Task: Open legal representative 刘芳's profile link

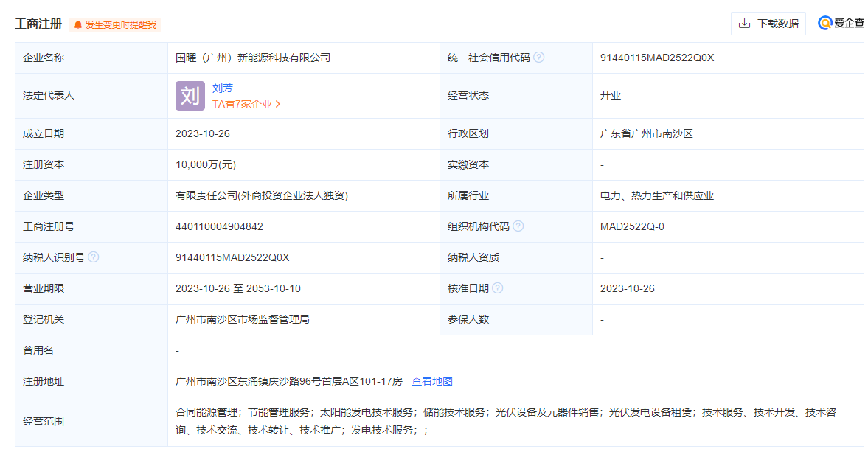Action: pos(222,88)
